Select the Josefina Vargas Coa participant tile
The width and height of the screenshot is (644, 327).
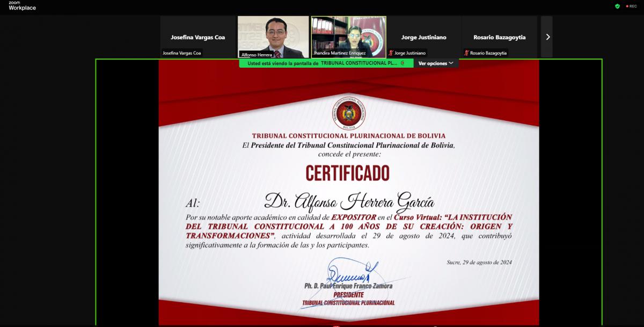[x=198, y=37]
